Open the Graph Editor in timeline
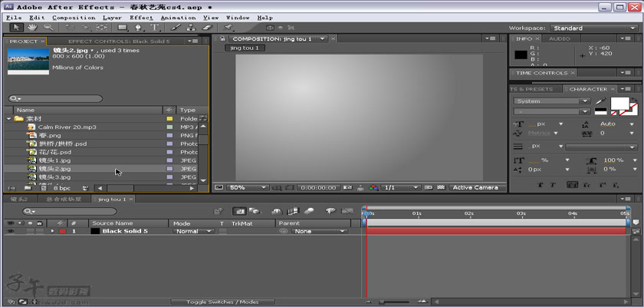Viewport: 644px width, 307px height. tap(347, 211)
